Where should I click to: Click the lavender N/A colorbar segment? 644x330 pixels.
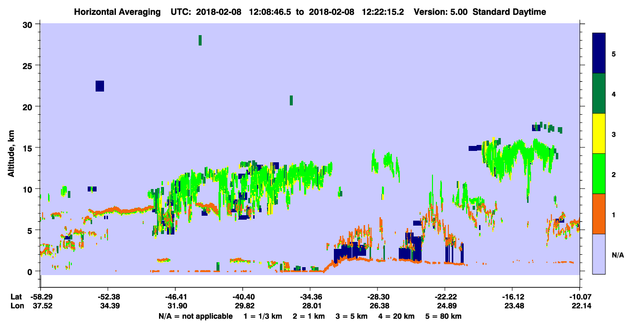pos(599,253)
